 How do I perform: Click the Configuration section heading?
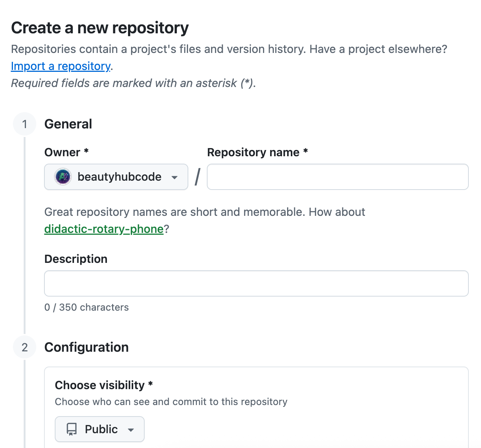point(86,347)
